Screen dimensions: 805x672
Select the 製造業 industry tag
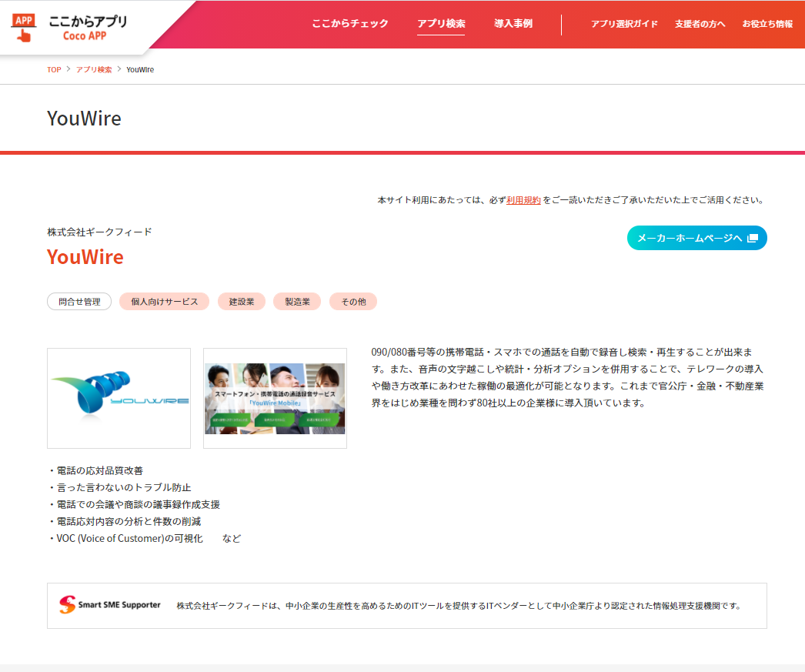click(297, 301)
